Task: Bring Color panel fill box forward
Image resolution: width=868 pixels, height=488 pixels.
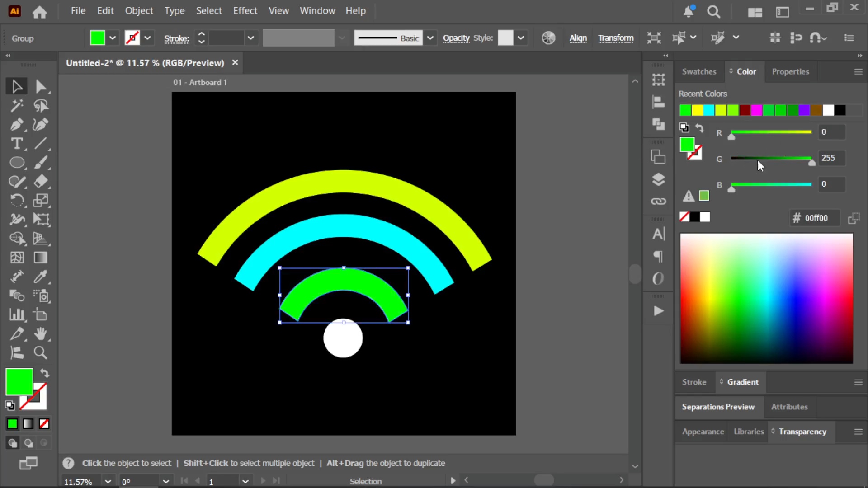Action: coord(687,145)
